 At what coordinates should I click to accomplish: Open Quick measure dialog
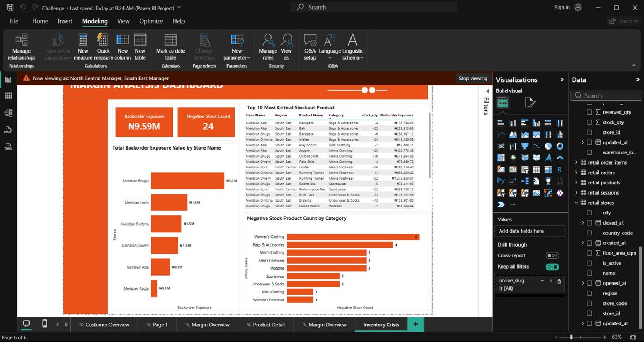[103, 47]
